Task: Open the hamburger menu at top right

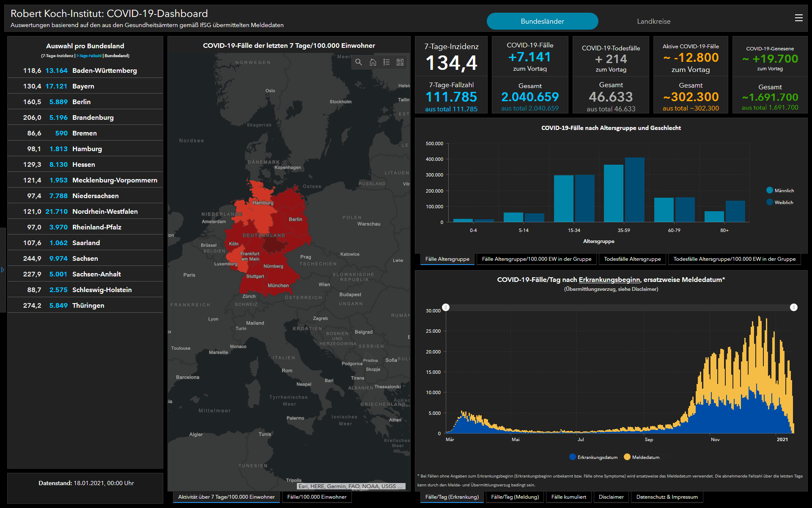Action: 798,18
